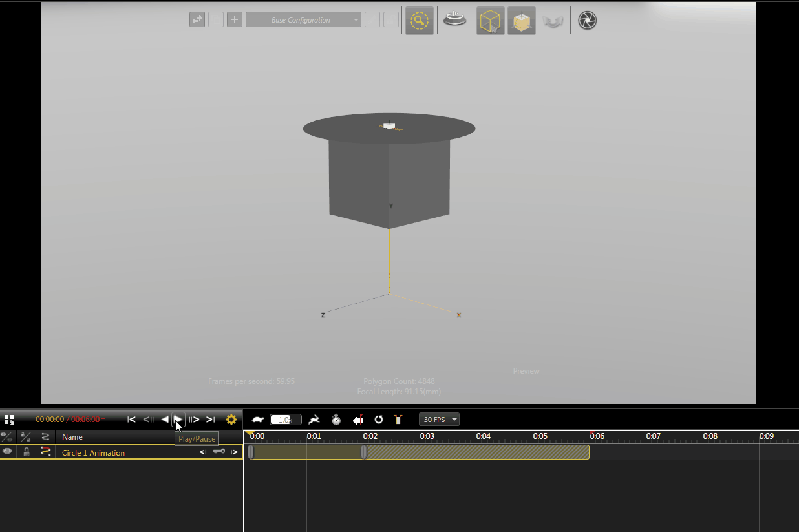799x532 pixels.
Task: Select the Circle 1 Animation row
Action: pos(122,452)
